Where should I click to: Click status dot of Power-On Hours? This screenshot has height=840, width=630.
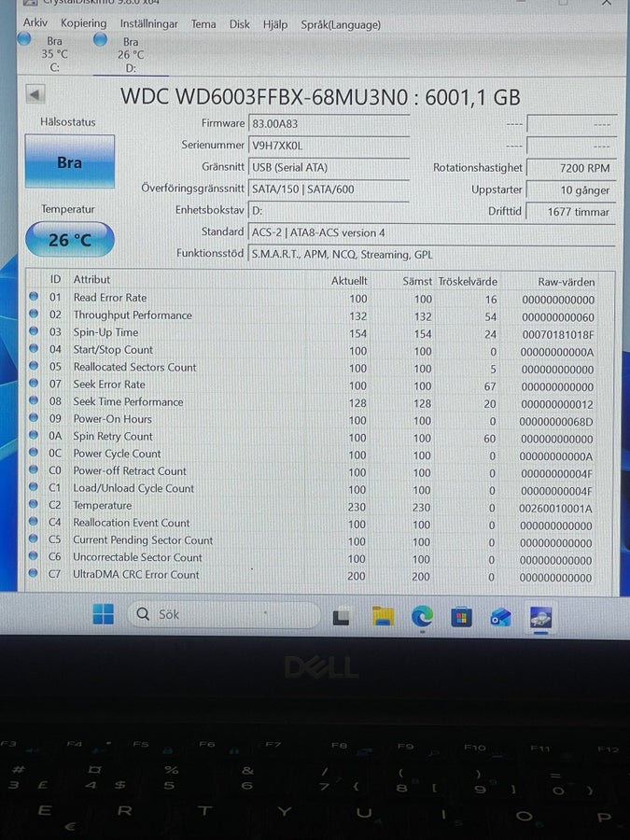click(34, 417)
